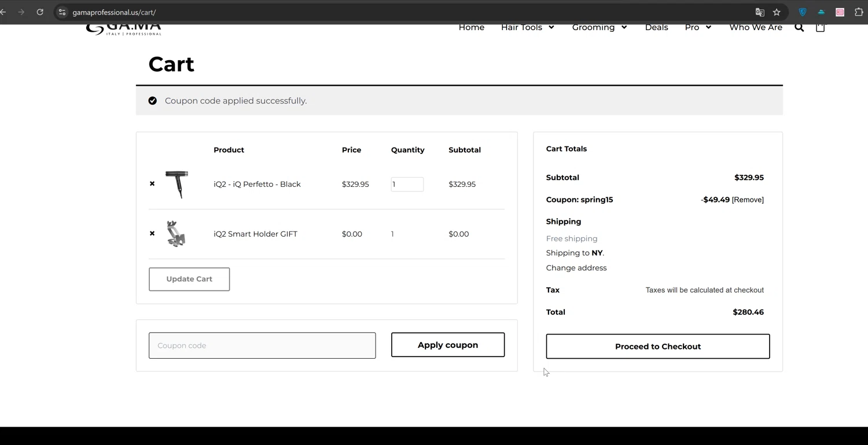Click the pink extension icon in toolbar

point(840,12)
